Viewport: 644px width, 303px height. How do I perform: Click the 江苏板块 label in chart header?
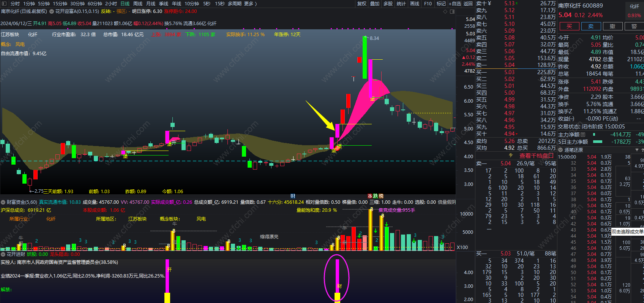point(10,34)
